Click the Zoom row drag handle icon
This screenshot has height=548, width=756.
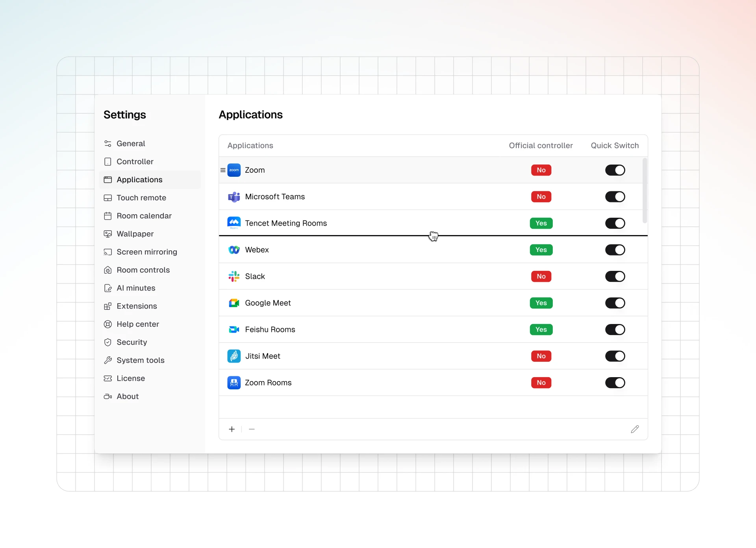[223, 170]
